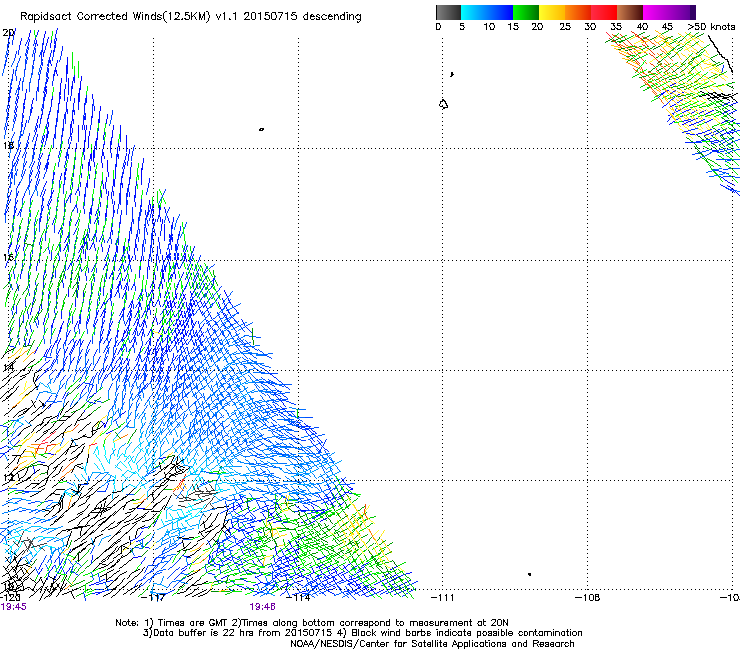Click the '40' label under the color bar
The height and width of the screenshot is (650, 740).
(x=642, y=27)
